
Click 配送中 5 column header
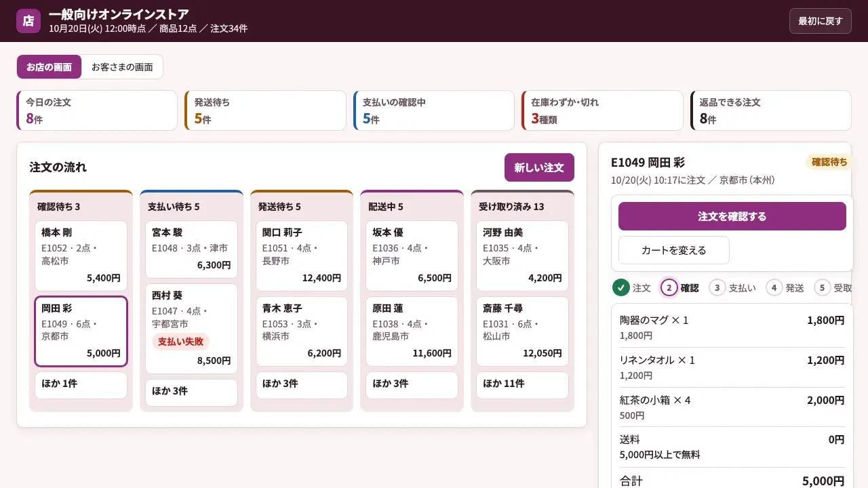(386, 207)
